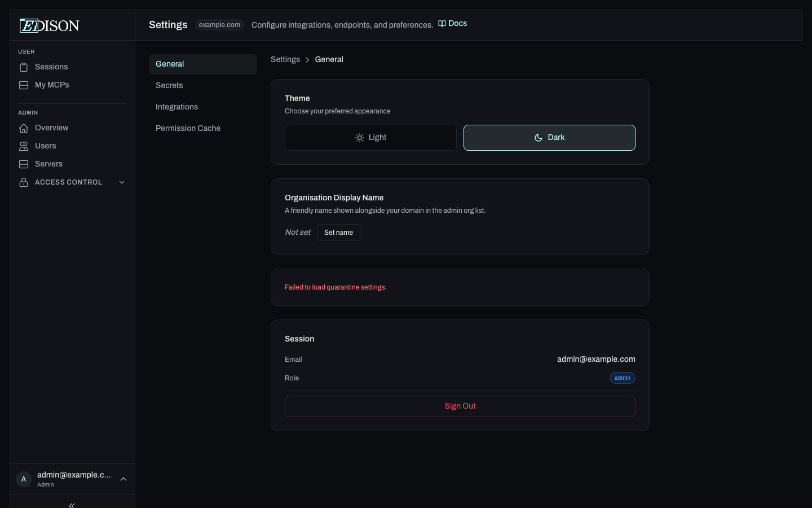Select the My MCPs server icon
This screenshot has height=508, width=812.
pyautogui.click(x=23, y=85)
